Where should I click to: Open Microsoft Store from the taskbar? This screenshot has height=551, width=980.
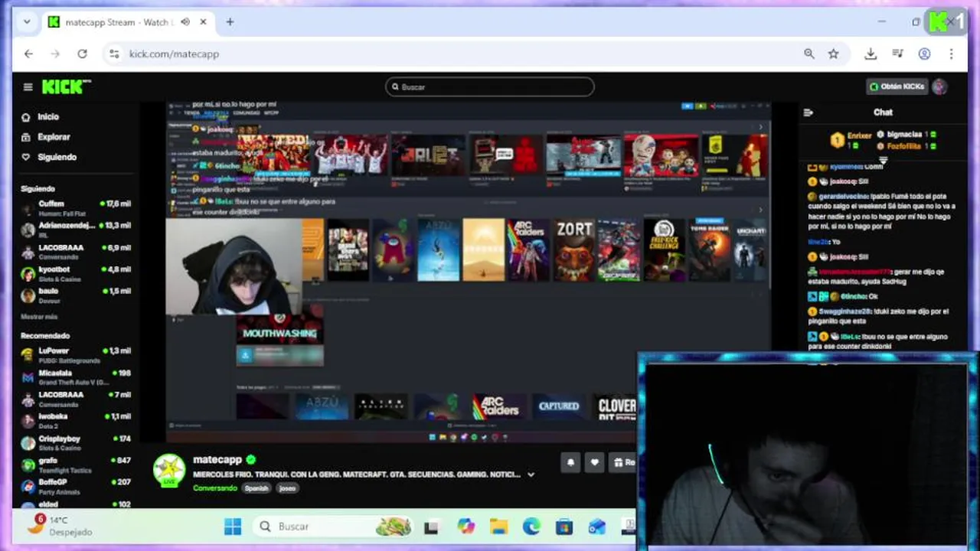pyautogui.click(x=564, y=527)
